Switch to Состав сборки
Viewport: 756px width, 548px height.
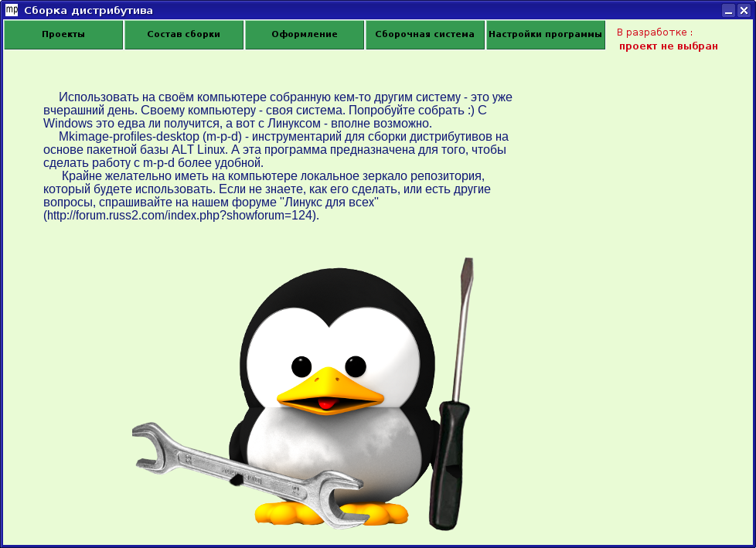(184, 35)
